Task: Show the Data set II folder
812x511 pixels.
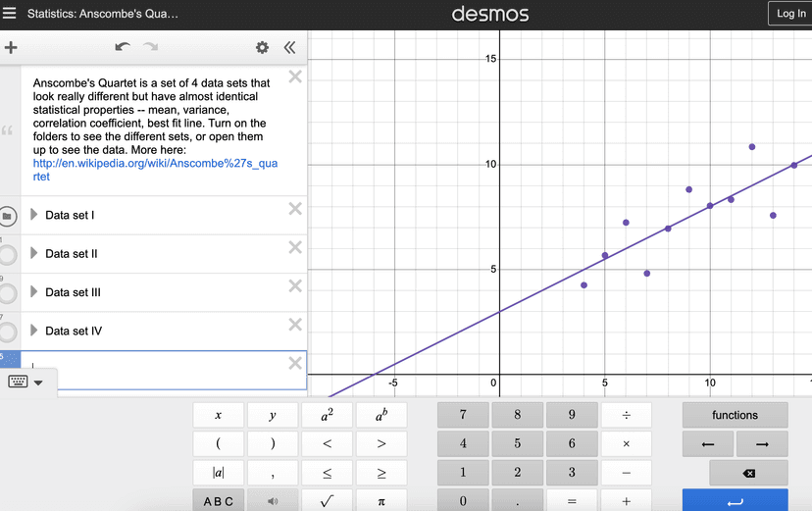Action: click(8, 255)
